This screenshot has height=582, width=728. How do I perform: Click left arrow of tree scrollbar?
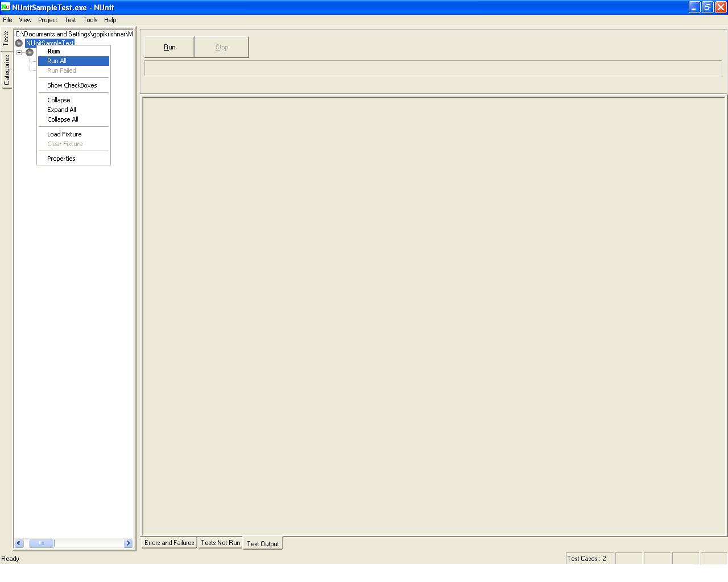click(x=18, y=543)
